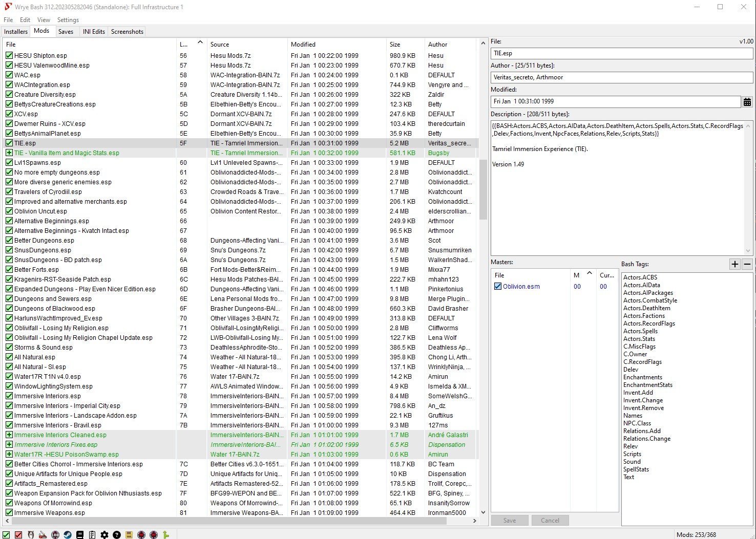The height and width of the screenshot is (539, 756).
Task: Open the Settings menu
Action: point(68,19)
